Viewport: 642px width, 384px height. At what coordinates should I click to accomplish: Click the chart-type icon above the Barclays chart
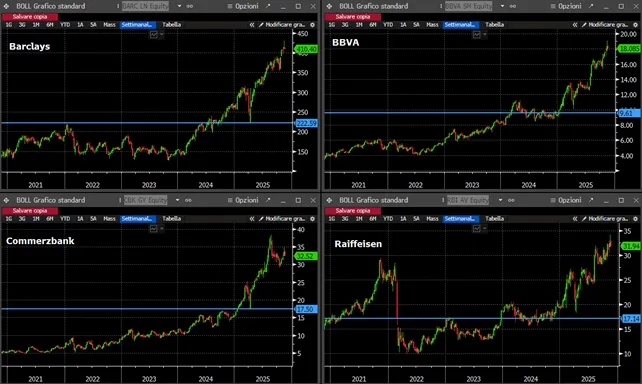point(154,35)
